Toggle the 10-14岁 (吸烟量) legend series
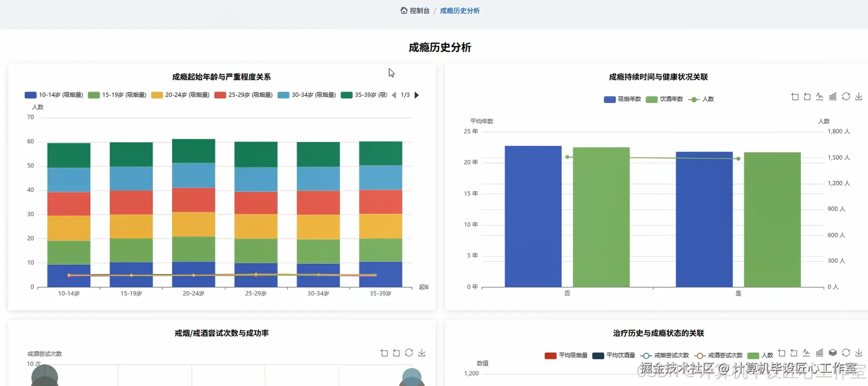Screen dimensions: 868x386 [x=54, y=95]
